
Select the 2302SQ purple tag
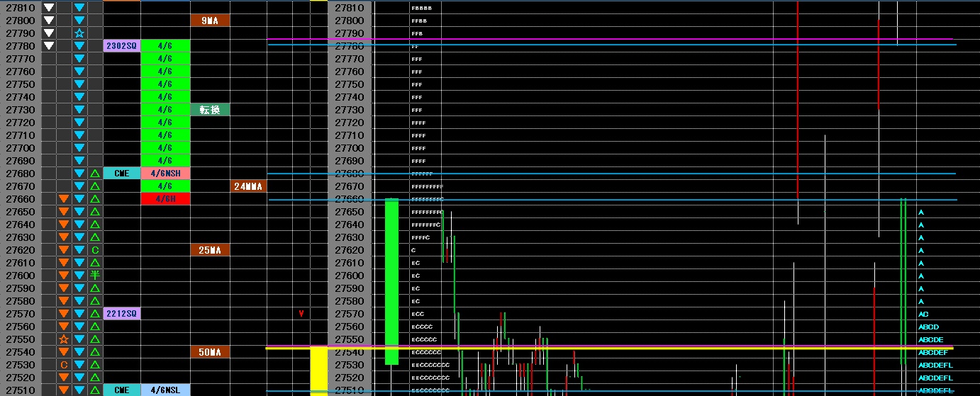pyautogui.click(x=121, y=46)
